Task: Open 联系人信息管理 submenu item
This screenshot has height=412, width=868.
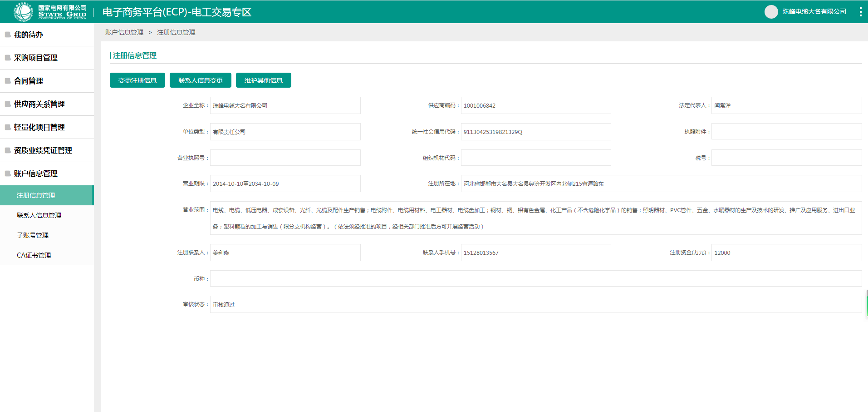Action: click(x=39, y=215)
